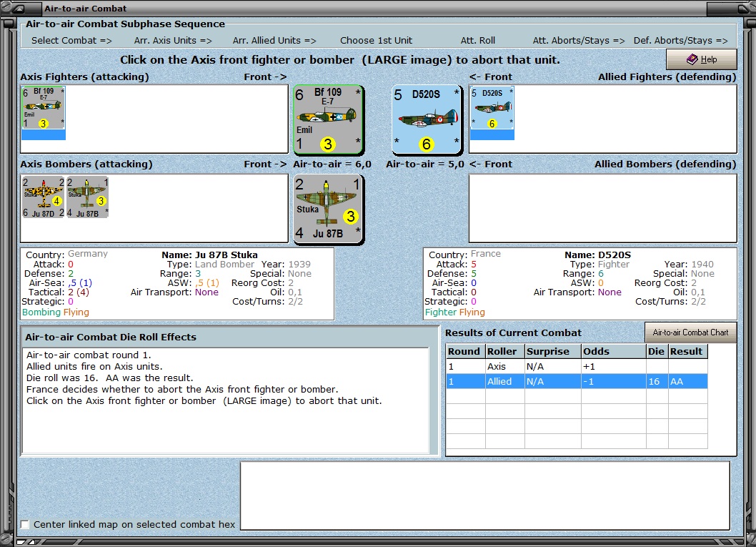Screen dimensions: 756x547
Task: Click the France country value
Action: pyautogui.click(x=485, y=254)
